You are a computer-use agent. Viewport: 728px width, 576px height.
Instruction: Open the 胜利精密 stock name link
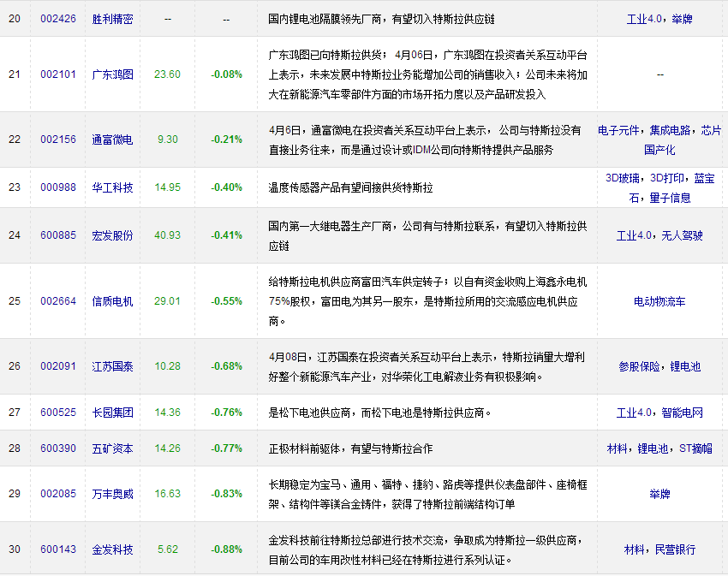pos(112,19)
